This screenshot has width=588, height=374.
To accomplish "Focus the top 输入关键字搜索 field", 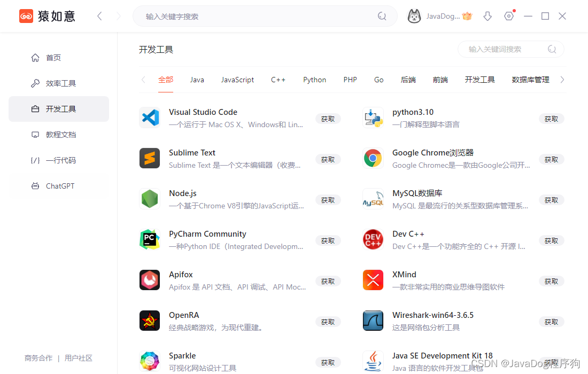I will pyautogui.click(x=265, y=16).
